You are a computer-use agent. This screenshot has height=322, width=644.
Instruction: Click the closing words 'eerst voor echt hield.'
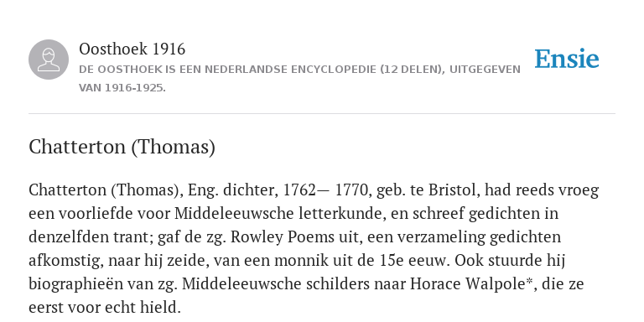[105, 307]
